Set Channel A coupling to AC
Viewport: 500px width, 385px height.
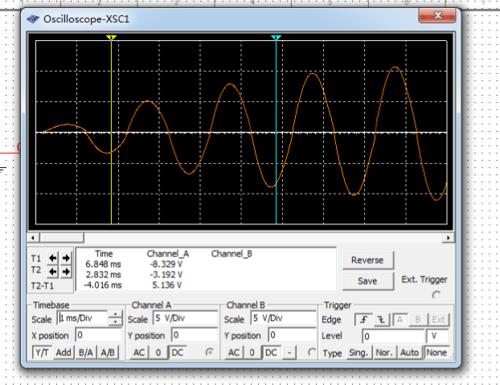coord(139,353)
